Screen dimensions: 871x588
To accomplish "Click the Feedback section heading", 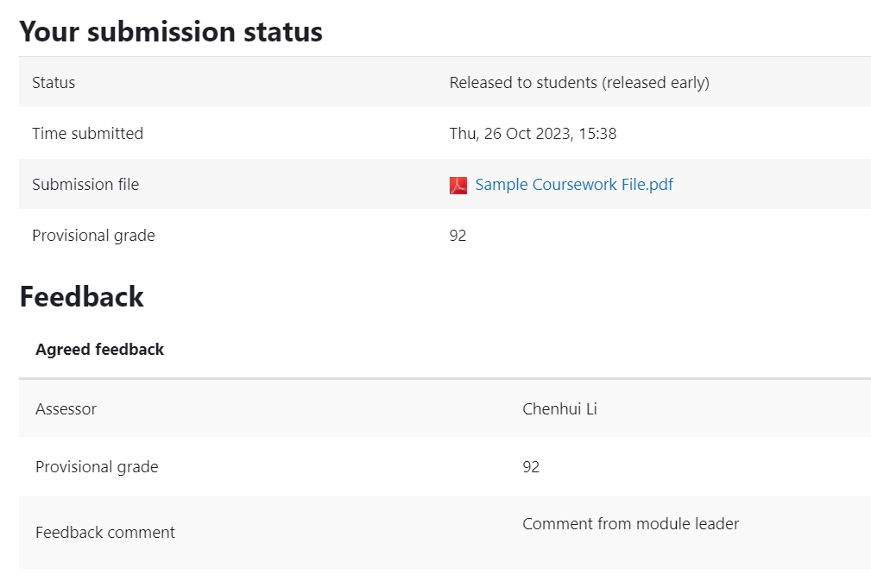I will (81, 296).
